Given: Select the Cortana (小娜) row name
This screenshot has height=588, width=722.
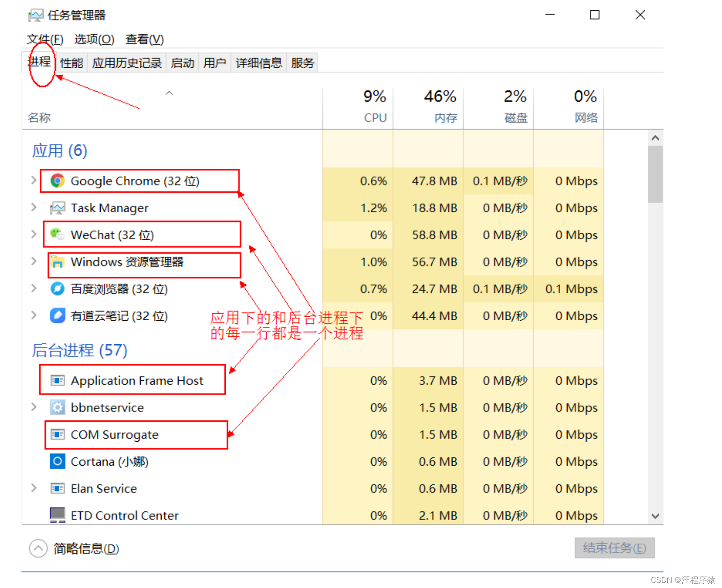Looking at the screenshot, I should (x=110, y=461).
